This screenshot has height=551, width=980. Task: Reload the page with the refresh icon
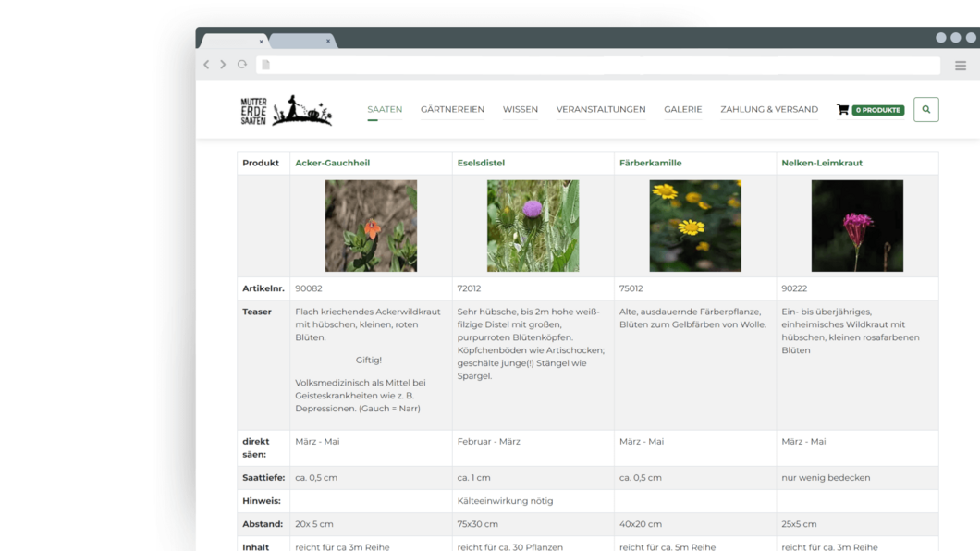[241, 65]
